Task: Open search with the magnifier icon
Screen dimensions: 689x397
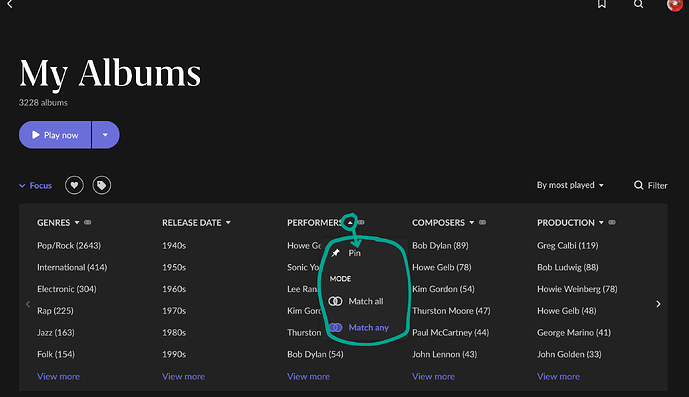Action: pos(638,4)
